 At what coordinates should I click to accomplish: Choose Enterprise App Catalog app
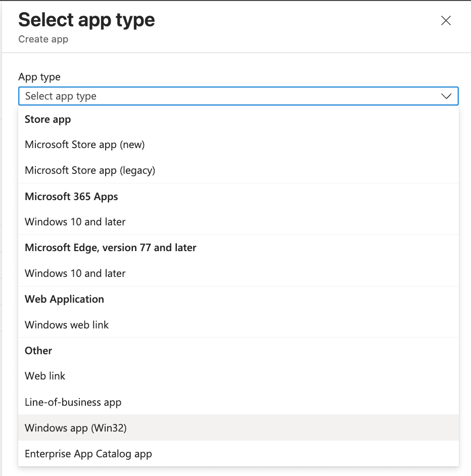click(x=88, y=454)
